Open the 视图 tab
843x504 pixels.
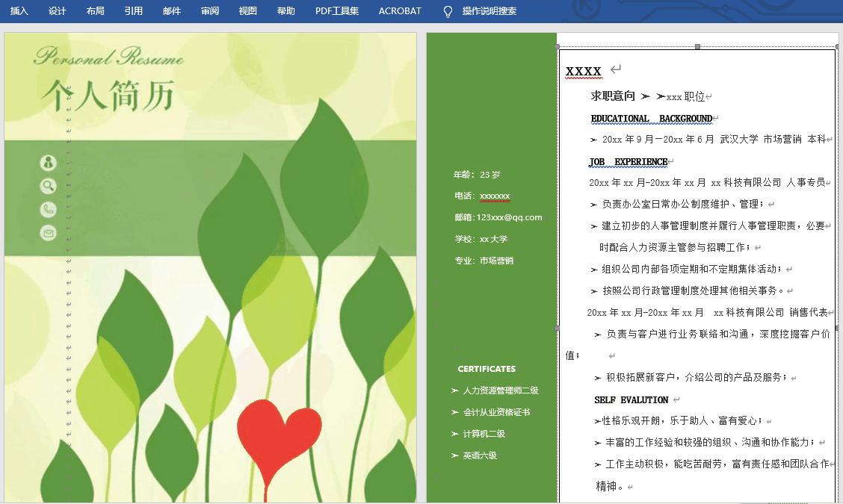[247, 11]
